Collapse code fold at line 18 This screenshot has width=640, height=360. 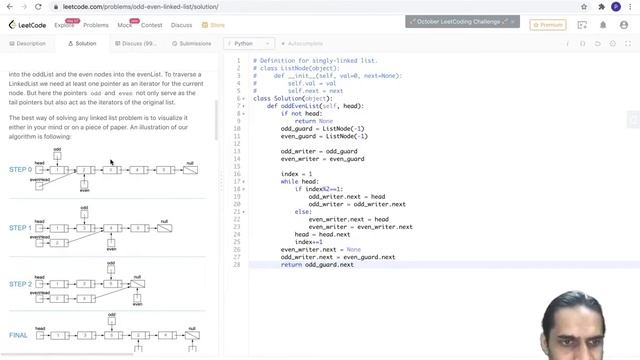pos(244,189)
